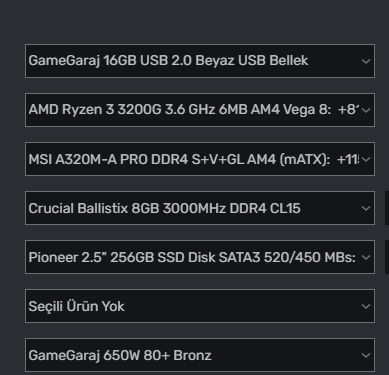Open the GameGaraj 16GB USB Bellek dropdown
The width and height of the screenshot is (389, 375).
pos(200,61)
